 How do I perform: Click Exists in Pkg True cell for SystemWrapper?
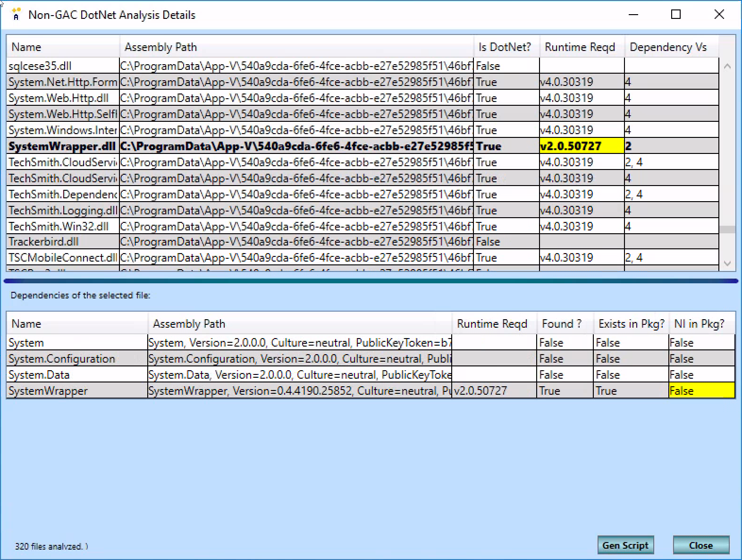click(631, 391)
